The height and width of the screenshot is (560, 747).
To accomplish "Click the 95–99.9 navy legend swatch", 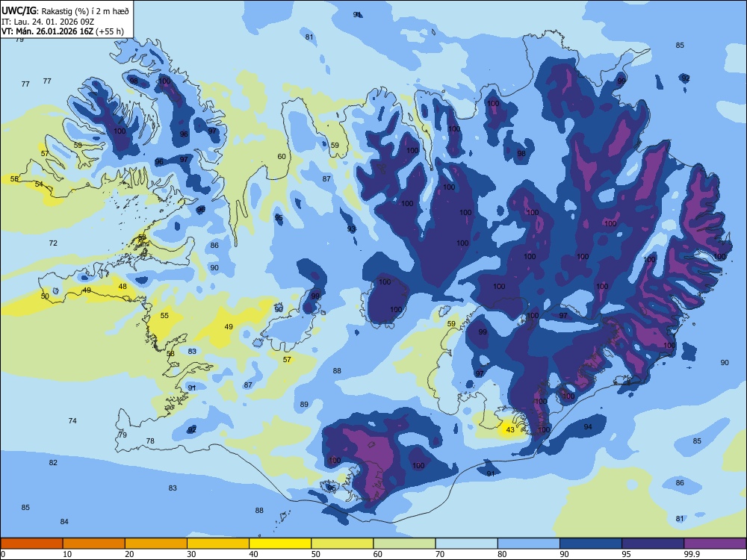I will click(x=653, y=544).
